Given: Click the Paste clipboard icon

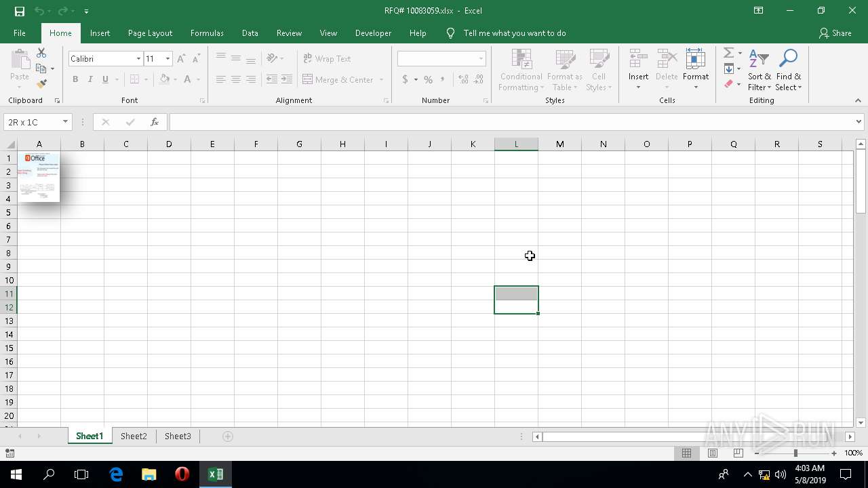Looking at the screenshot, I should point(20,60).
